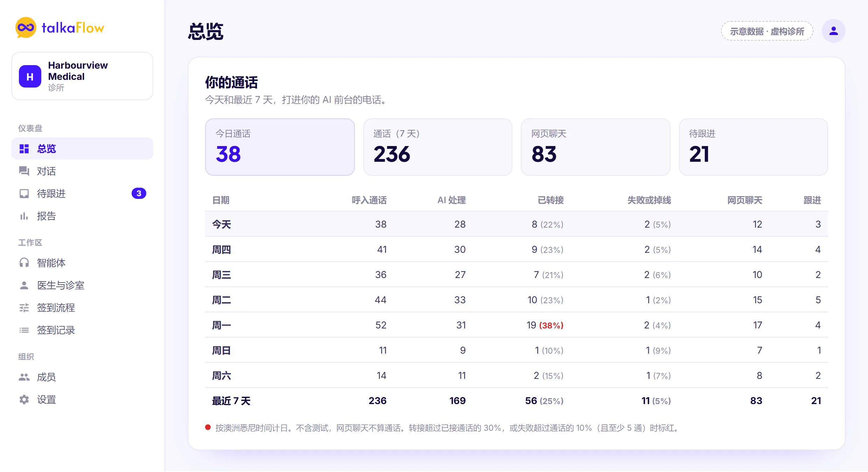Click the 报告 bar chart icon
Screen dimensions: 868x472
click(x=24, y=216)
